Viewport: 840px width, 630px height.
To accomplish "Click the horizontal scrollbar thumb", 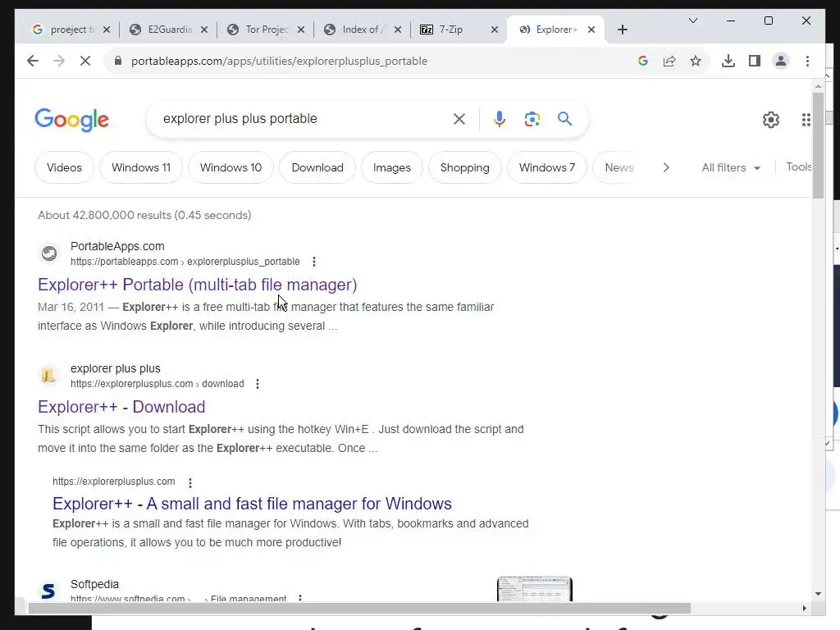I will (359, 608).
